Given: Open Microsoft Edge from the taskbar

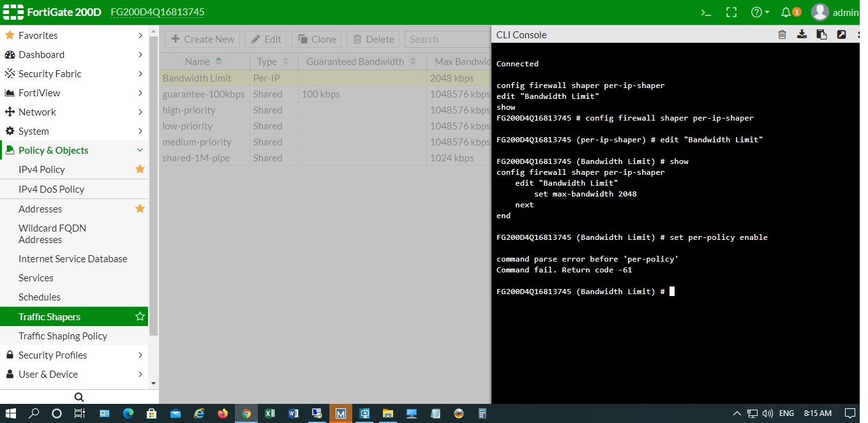Looking at the screenshot, I should [x=128, y=413].
